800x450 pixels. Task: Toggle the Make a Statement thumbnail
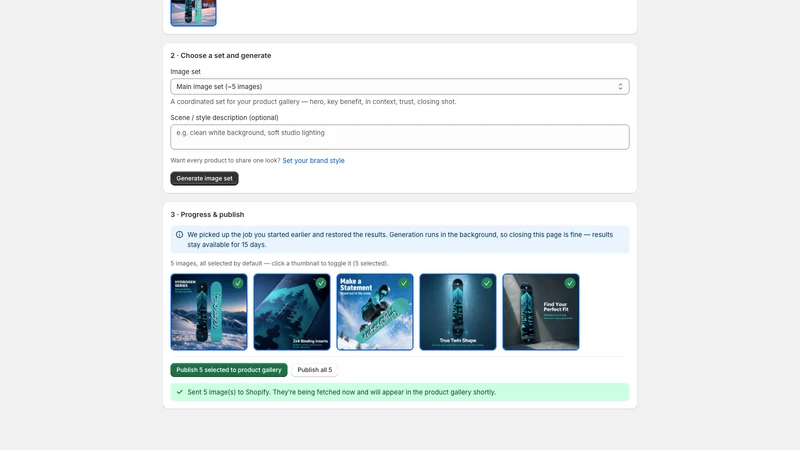click(x=375, y=312)
